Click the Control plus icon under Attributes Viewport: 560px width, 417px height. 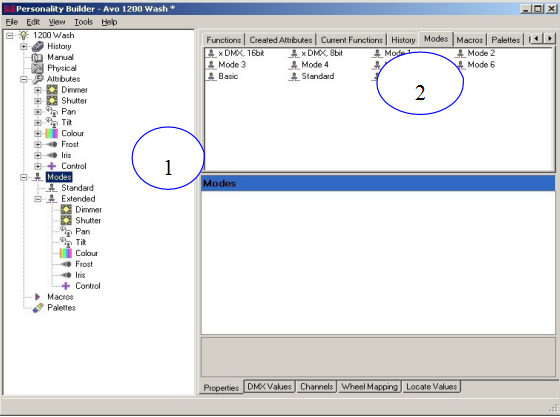point(52,166)
